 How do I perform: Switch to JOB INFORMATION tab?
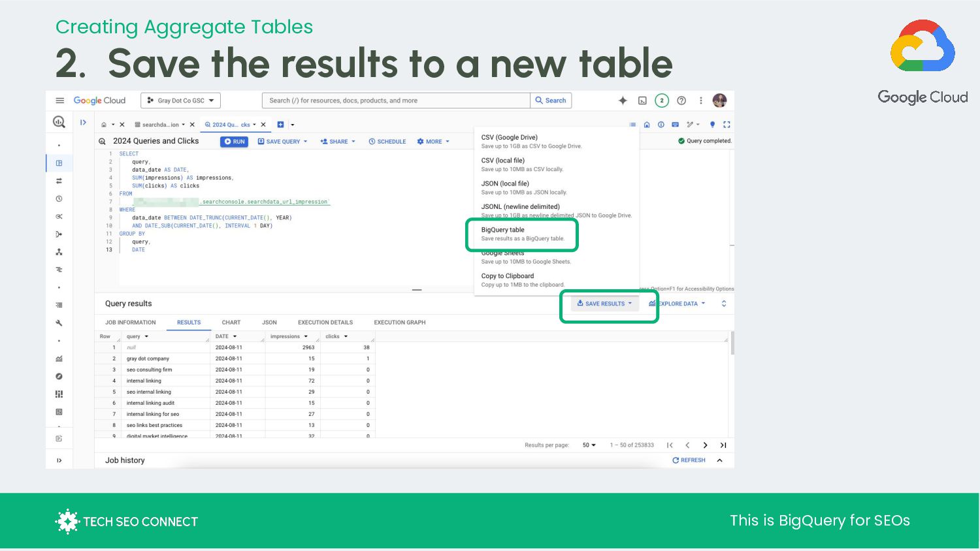pyautogui.click(x=131, y=323)
